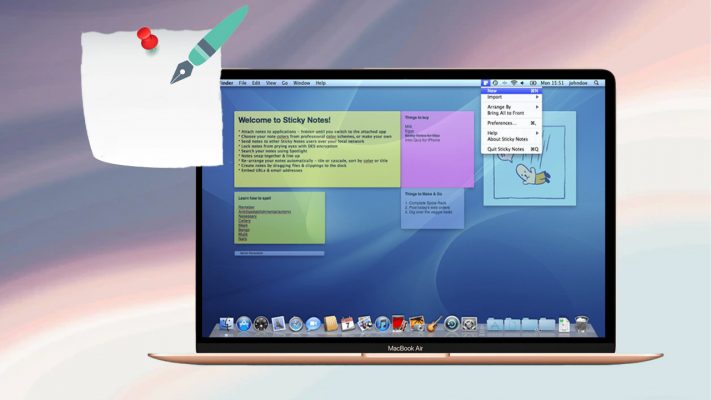The height and width of the screenshot is (400, 711).
Task: Open the Mail stamp icon in dock
Action: click(278, 324)
